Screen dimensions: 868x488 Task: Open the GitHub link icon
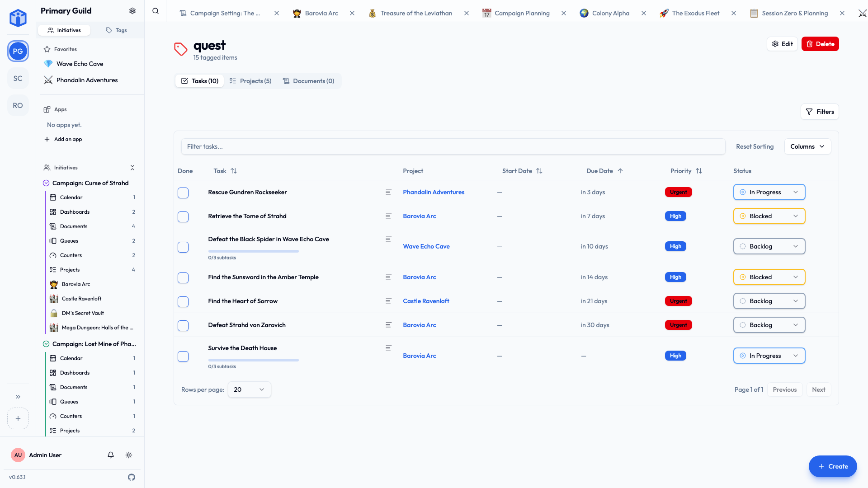pyautogui.click(x=132, y=477)
